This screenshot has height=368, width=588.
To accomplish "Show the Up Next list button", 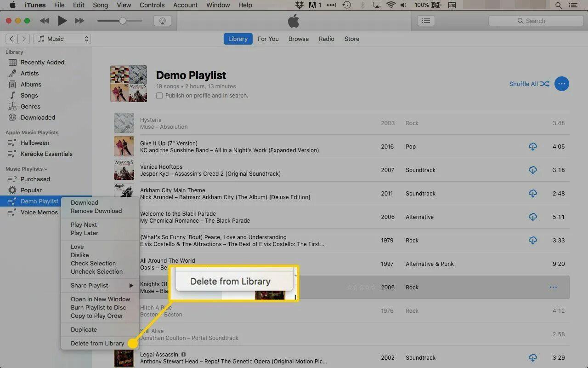I will tap(426, 21).
